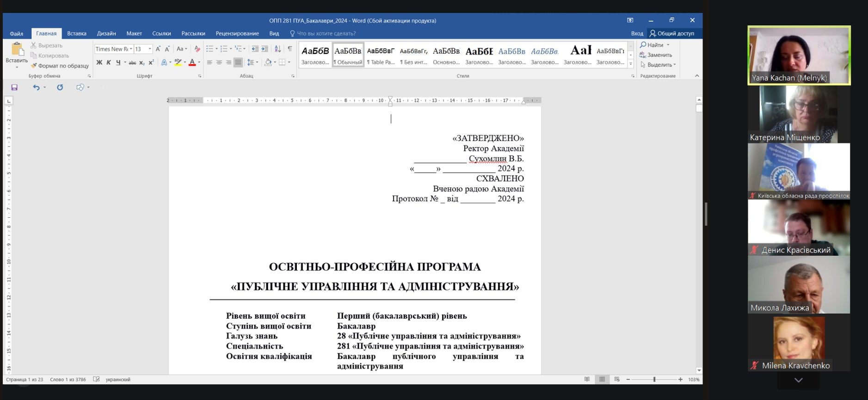Viewport: 868px width, 400px height.
Task: Apply yellow text highlight color
Action: 178,62
